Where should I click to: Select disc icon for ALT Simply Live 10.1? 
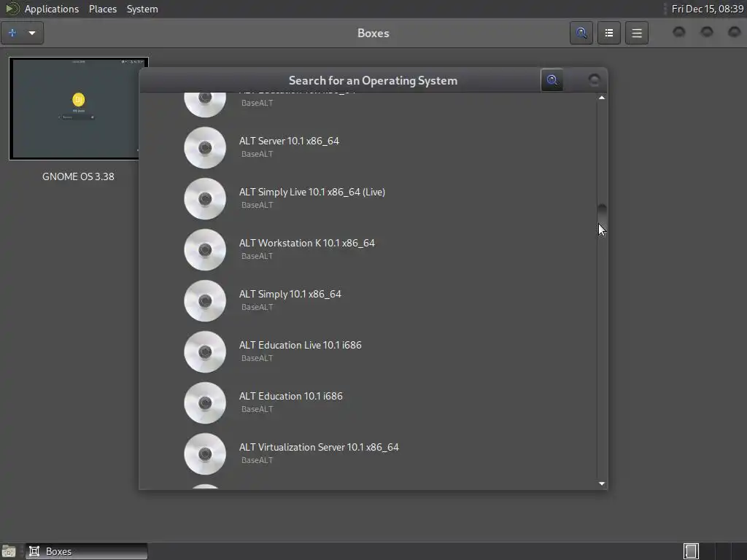pos(205,198)
